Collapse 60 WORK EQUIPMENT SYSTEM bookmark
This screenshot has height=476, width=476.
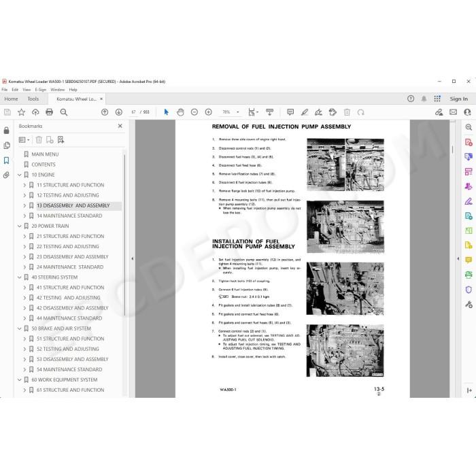[x=20, y=379]
